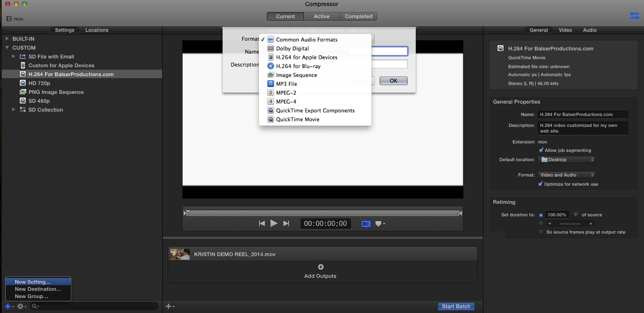This screenshot has width=644, height=313.
Task: Open the Settings pane tab
Action: pyautogui.click(x=65, y=30)
